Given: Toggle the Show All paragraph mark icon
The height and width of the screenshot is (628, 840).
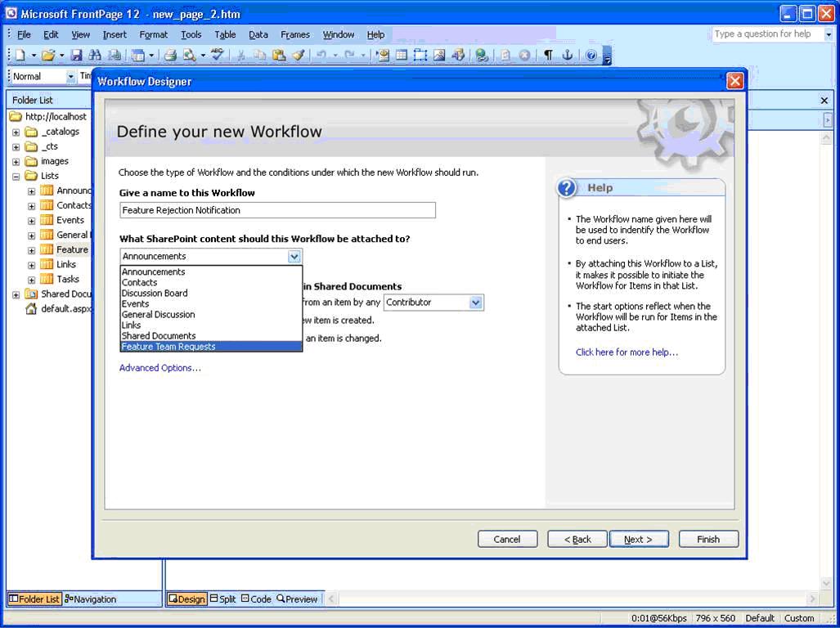Looking at the screenshot, I should coord(548,55).
